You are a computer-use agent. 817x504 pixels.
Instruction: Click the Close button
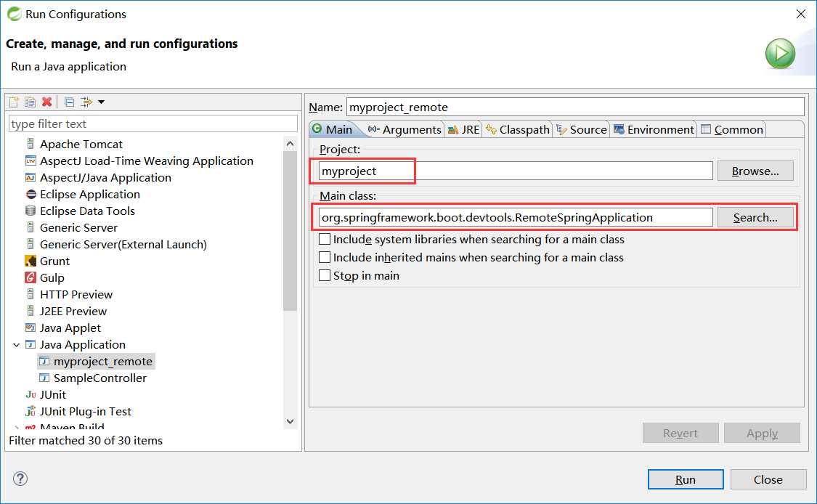click(768, 479)
